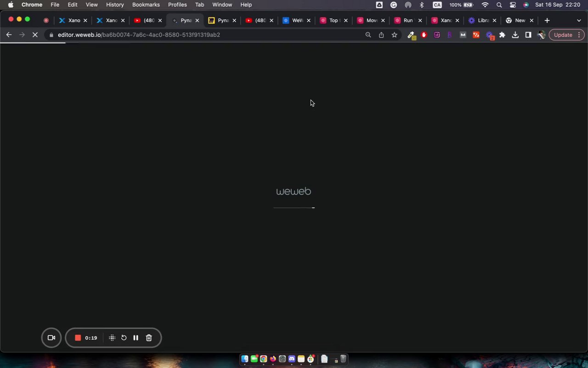The width and height of the screenshot is (588, 368).
Task: Open the Profiles menu
Action: click(177, 5)
